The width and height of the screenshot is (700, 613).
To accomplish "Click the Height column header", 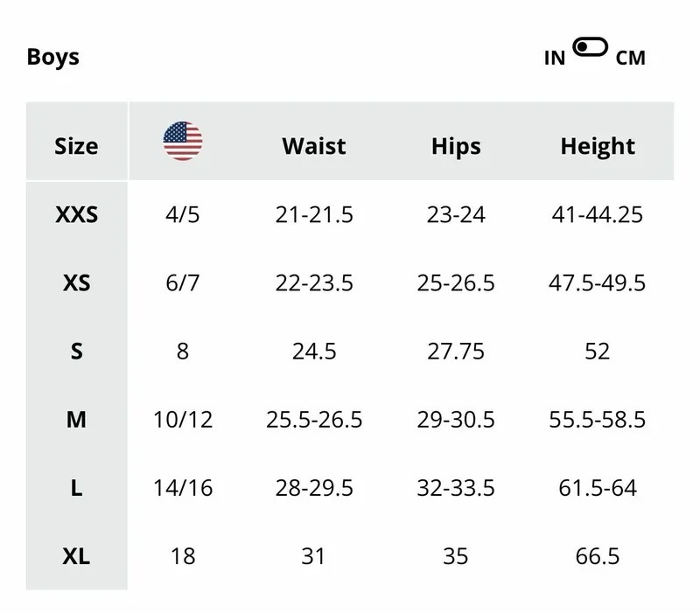I will 598,146.
